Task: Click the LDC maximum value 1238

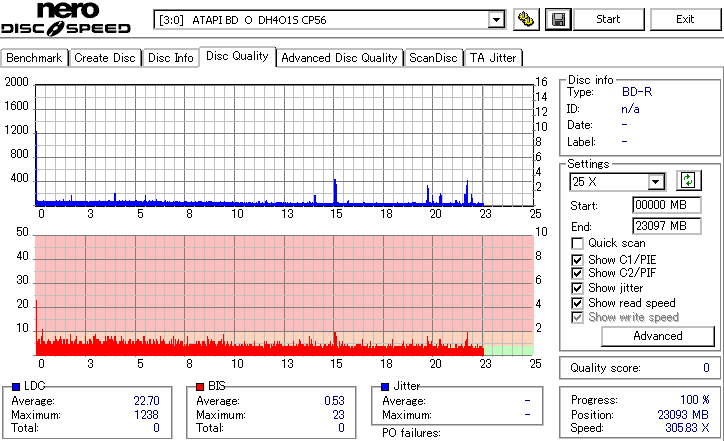Action: coord(146,415)
